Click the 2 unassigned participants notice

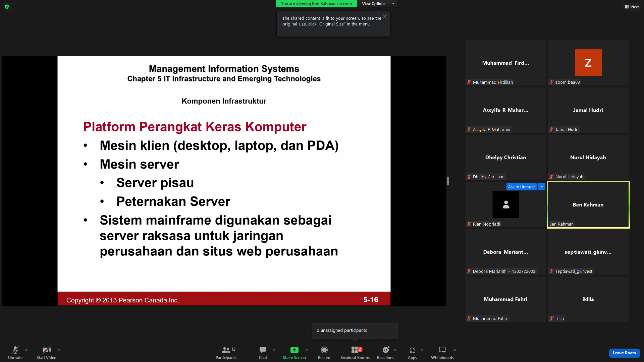point(355,331)
